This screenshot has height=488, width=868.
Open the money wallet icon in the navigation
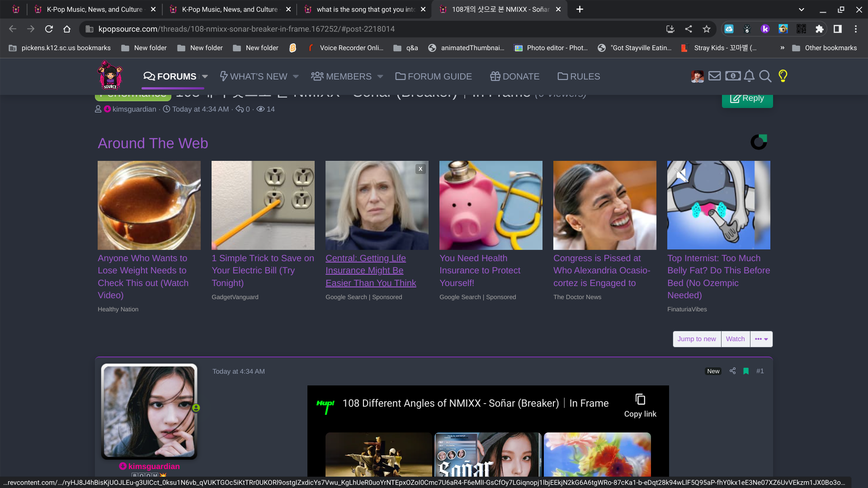pos(733,76)
